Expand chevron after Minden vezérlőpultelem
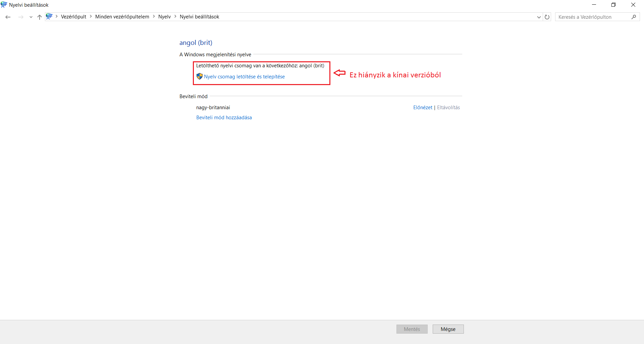Screen dimensions: 644x344 [x=154, y=16]
